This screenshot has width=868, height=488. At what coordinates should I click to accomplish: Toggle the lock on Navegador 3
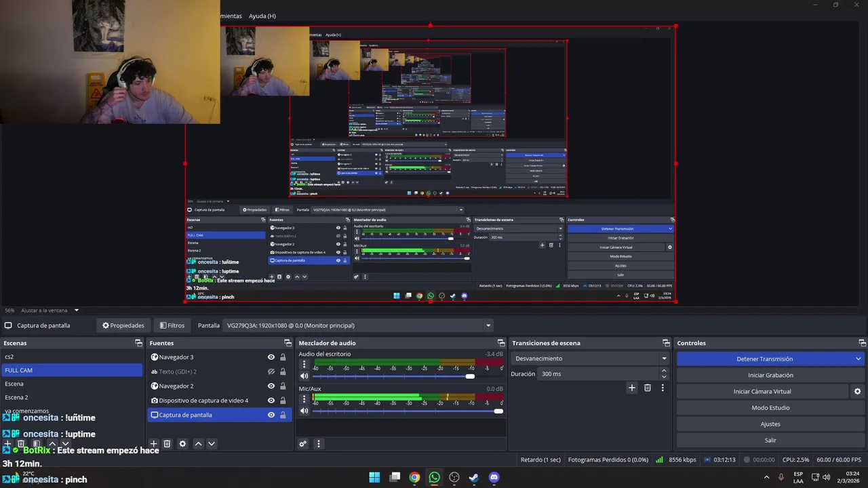(283, 357)
